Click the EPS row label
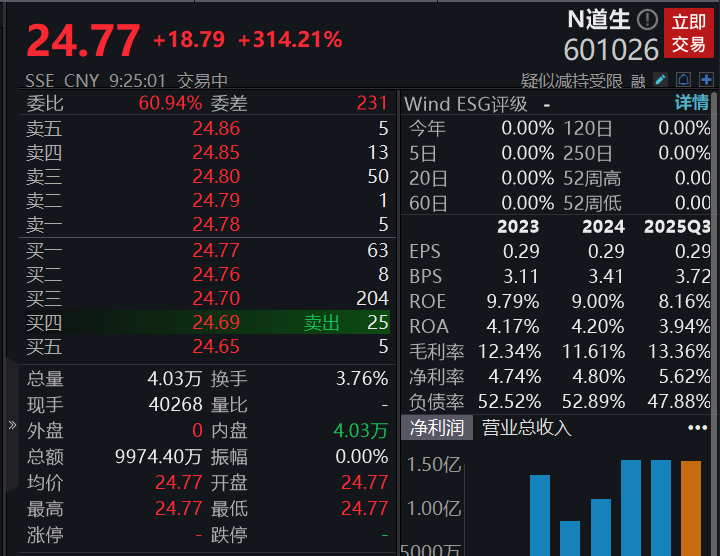720x556 pixels. click(x=425, y=252)
